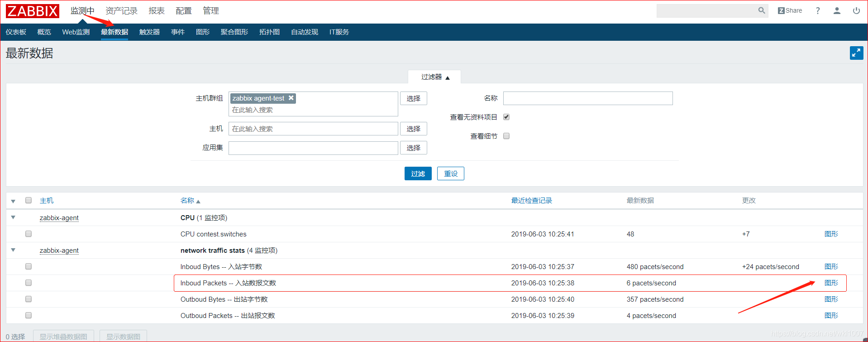Screen dimensions: 868x342
Task: Collapse the CPU application group
Action: pos(13,217)
